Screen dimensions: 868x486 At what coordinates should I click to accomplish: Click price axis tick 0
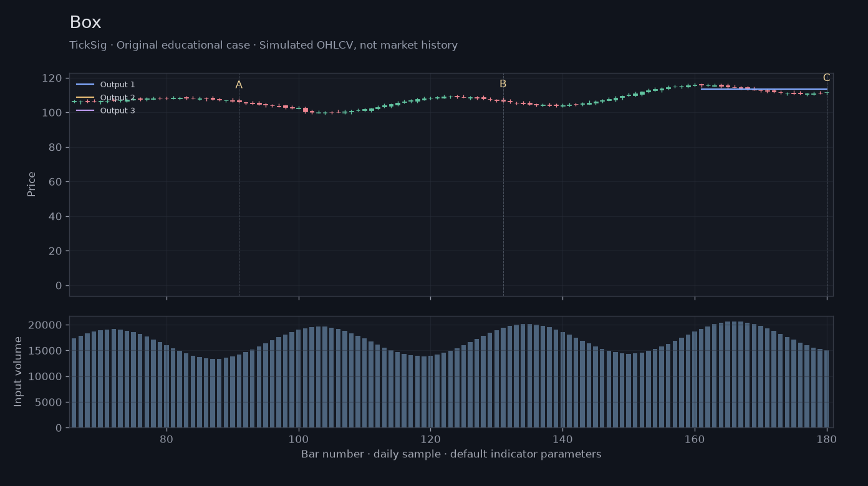(59, 286)
